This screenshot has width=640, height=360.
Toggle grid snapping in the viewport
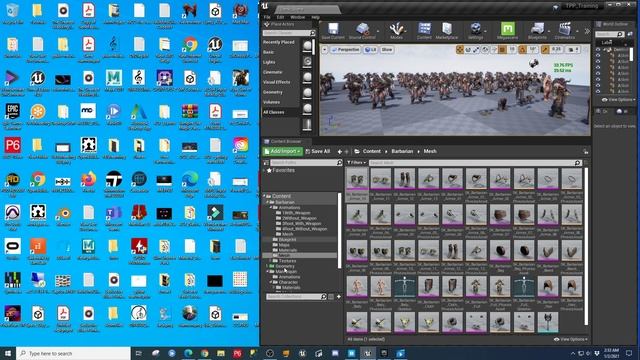tap(502, 49)
